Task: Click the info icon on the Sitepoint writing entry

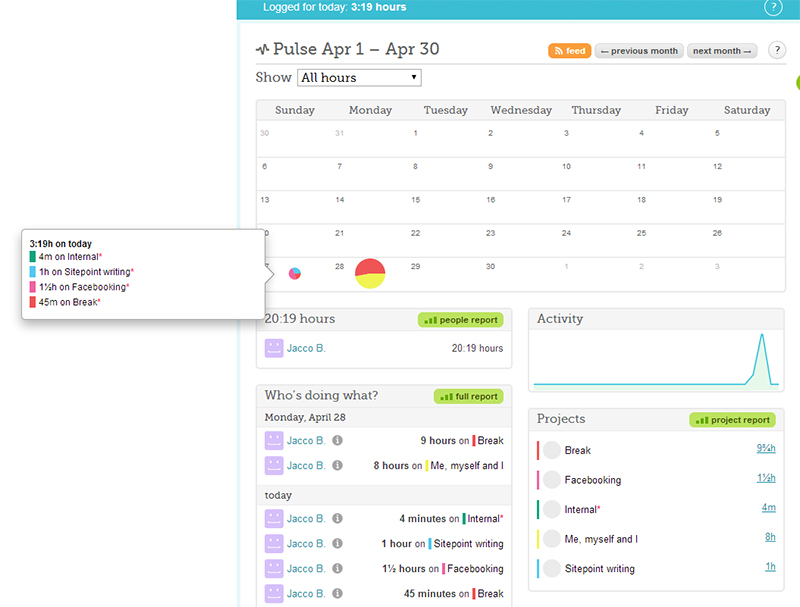Action: click(337, 544)
